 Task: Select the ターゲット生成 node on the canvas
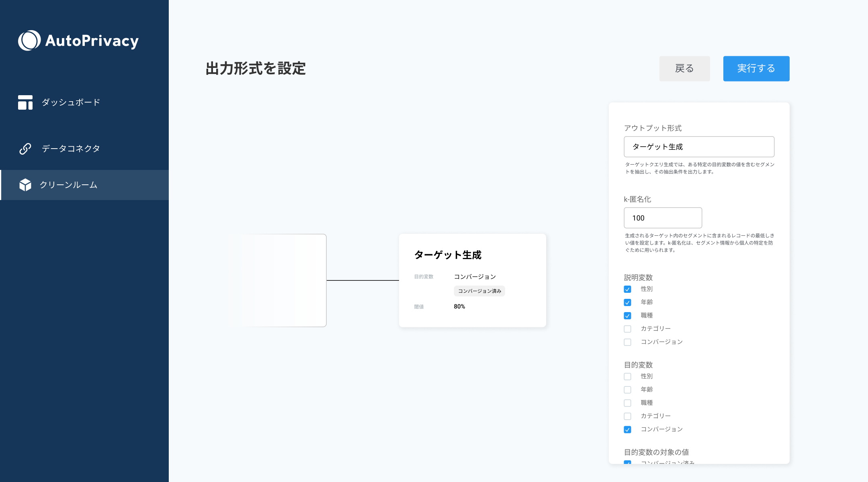pyautogui.click(x=472, y=280)
